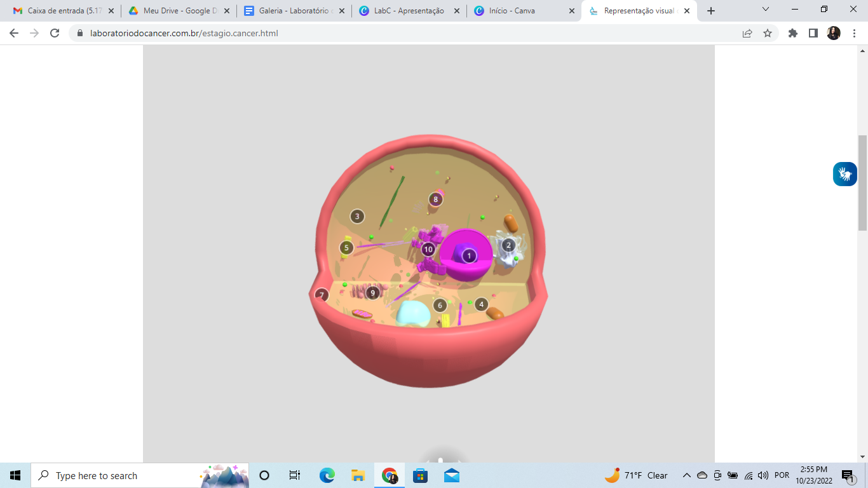The image size is (868, 488).
Task: Close the Representação visual tab
Action: pyautogui.click(x=687, y=11)
